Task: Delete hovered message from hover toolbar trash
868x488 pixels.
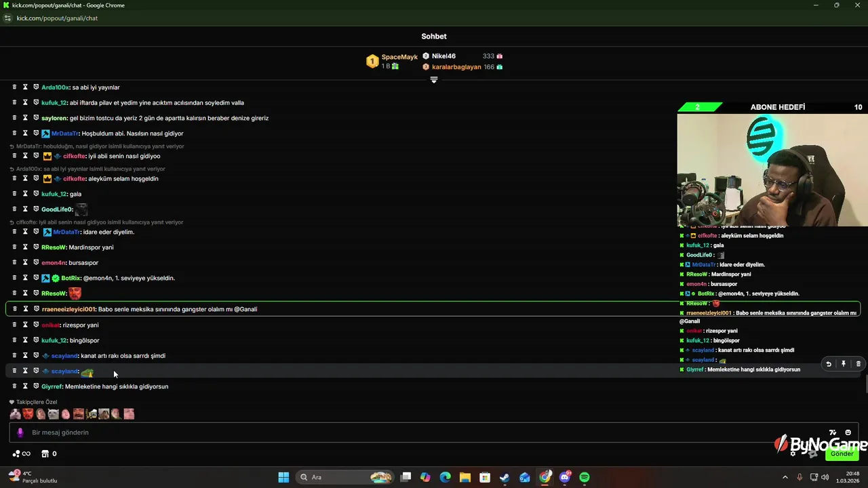Action: click(858, 364)
